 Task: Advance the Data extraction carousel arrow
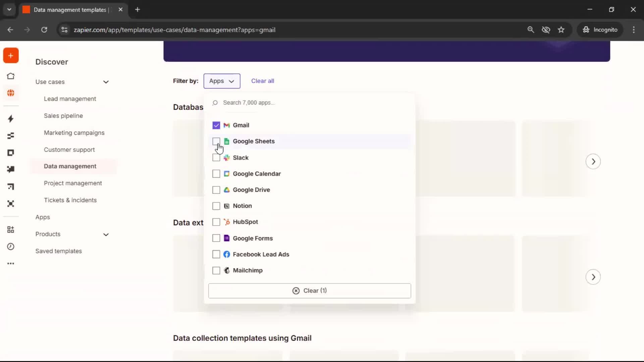point(593,277)
